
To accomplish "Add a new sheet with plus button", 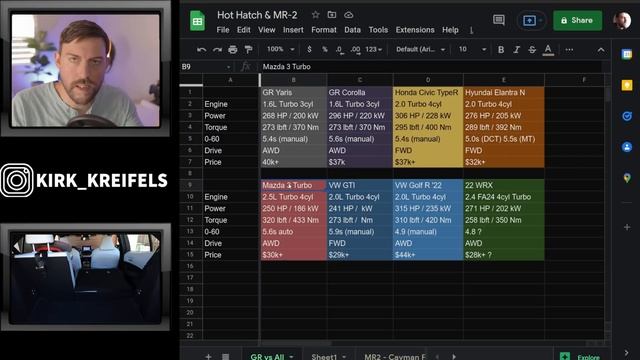I will pyautogui.click(x=208, y=356).
